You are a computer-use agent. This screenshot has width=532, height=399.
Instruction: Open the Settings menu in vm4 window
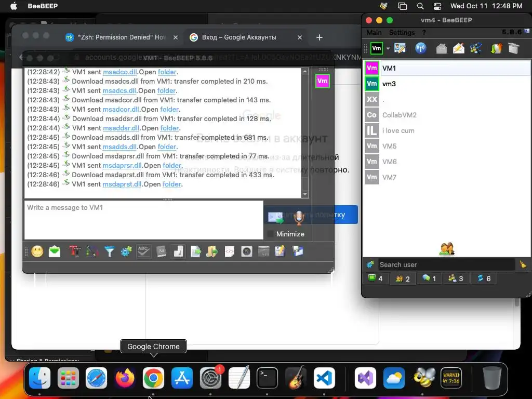click(x=402, y=33)
